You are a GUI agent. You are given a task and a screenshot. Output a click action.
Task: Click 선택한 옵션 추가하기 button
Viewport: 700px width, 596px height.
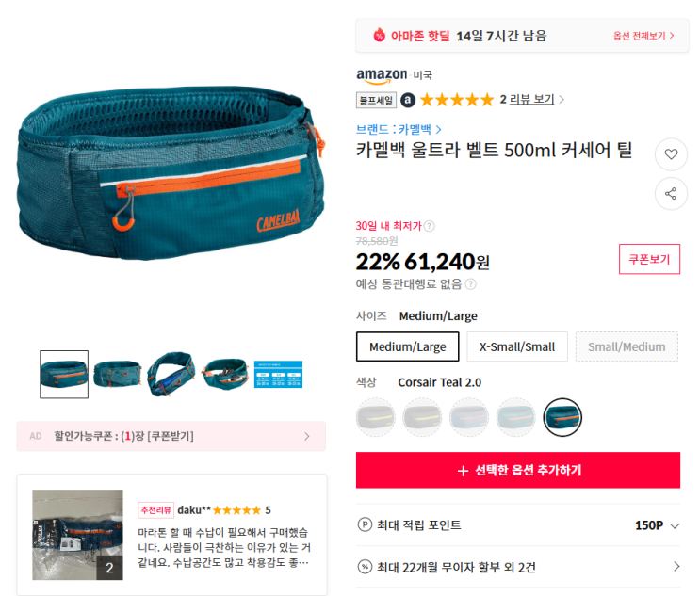click(518, 470)
